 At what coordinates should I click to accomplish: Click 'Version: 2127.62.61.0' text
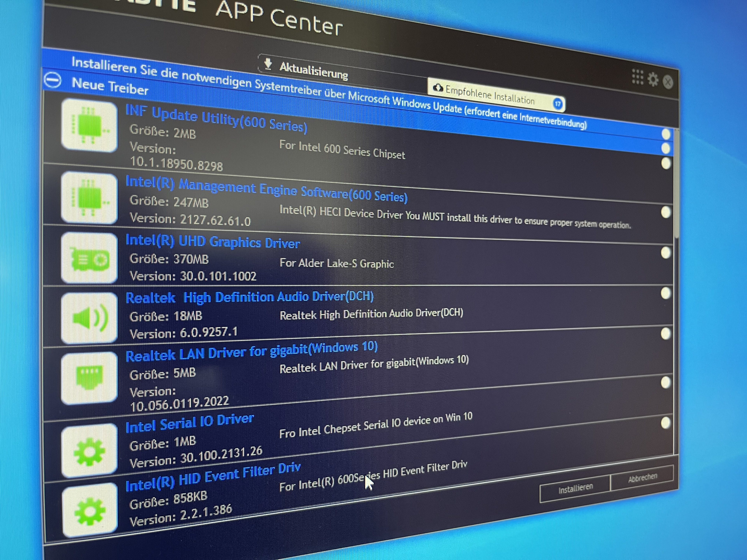[190, 219]
